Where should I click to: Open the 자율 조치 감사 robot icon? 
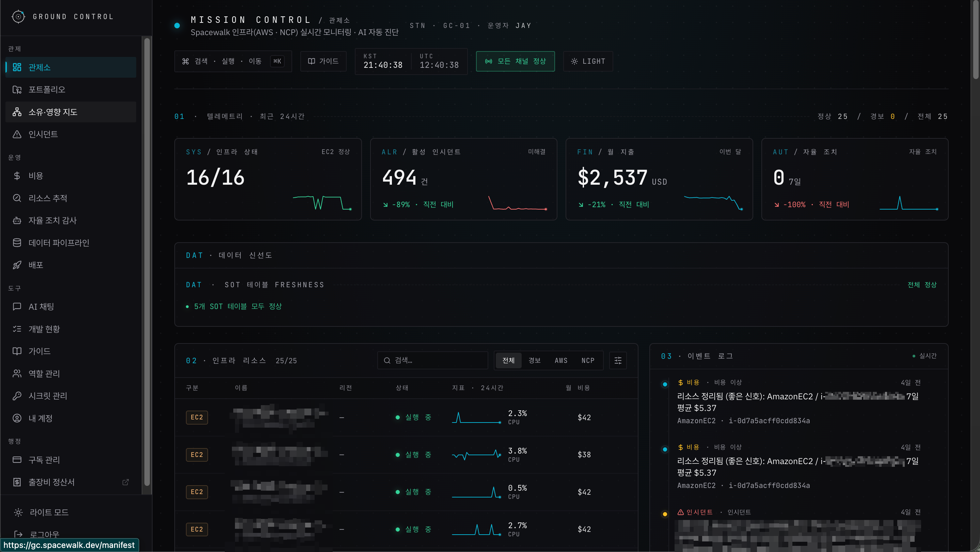(x=17, y=220)
